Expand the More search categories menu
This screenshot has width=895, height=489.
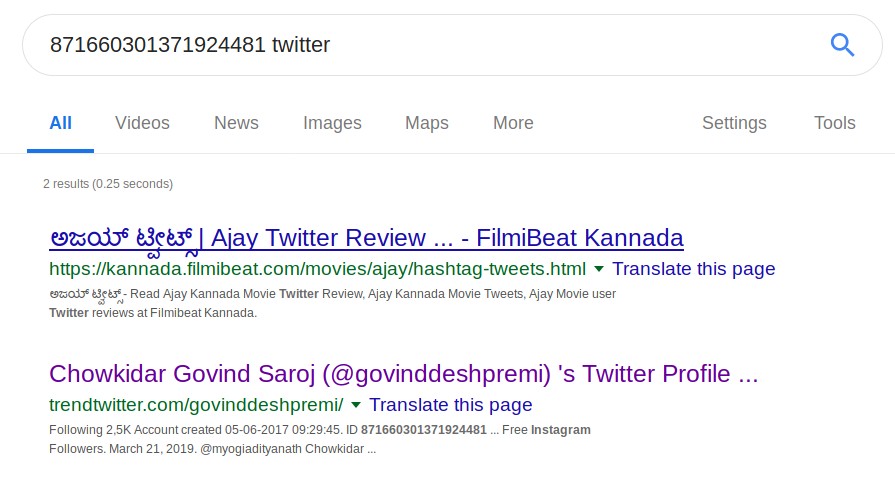point(513,123)
